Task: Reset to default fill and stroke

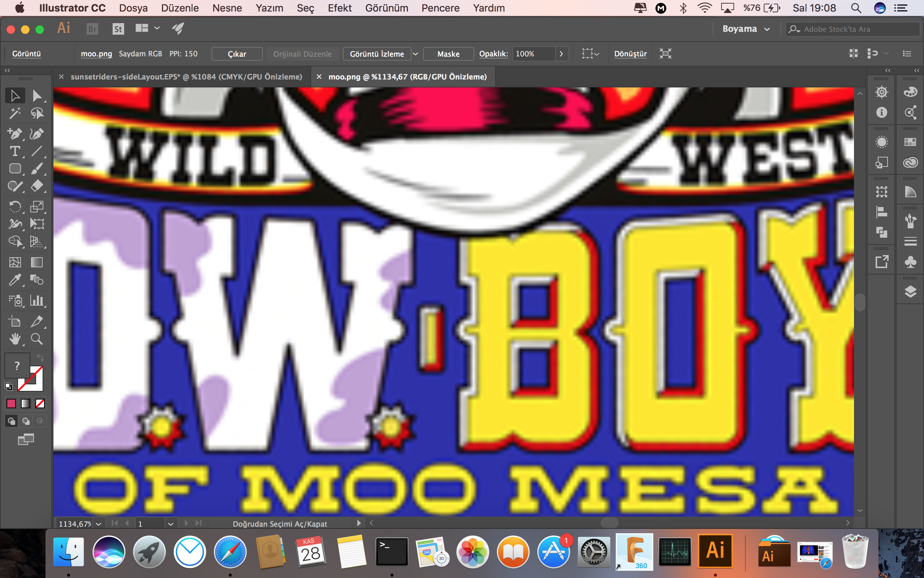Action: [8, 387]
